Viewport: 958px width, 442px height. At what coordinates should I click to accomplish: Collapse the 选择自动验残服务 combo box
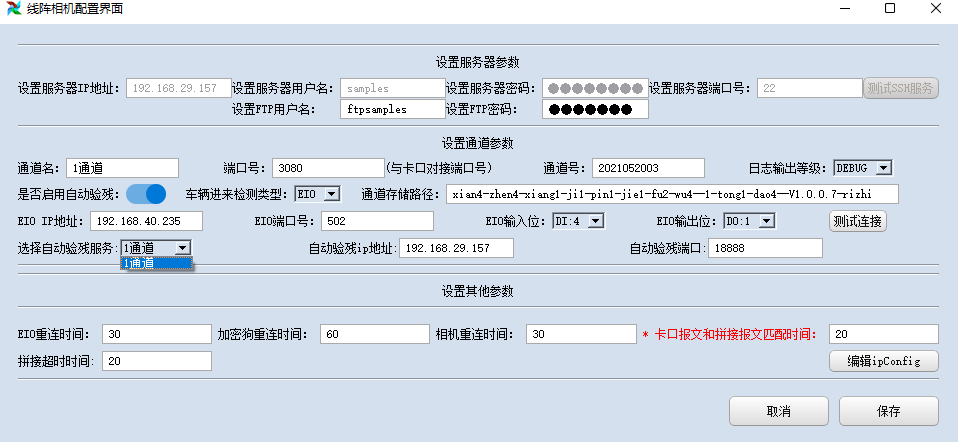[156, 248]
